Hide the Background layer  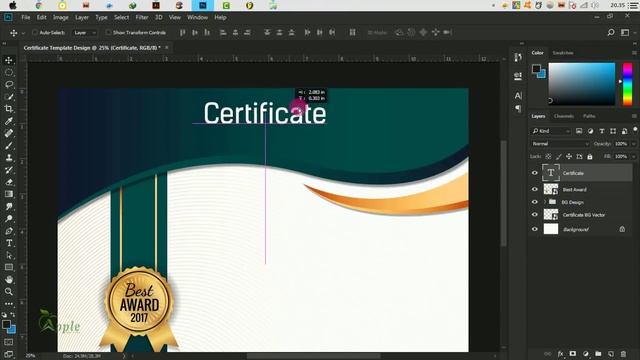[x=535, y=229]
